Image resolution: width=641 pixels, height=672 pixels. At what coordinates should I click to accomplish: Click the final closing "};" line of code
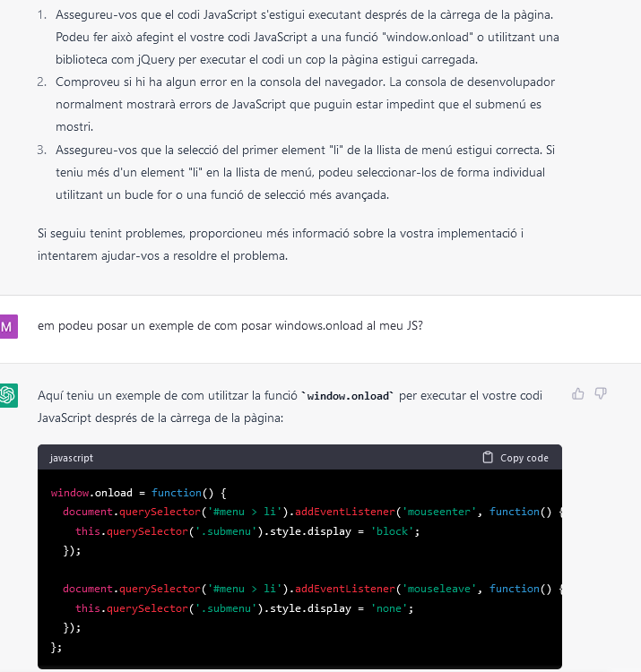point(56,647)
